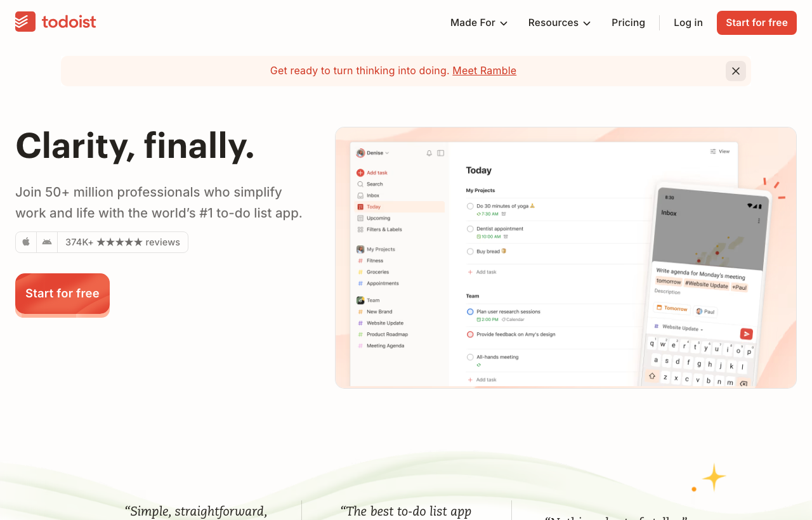Select the "Clarity, finally." headline
This screenshot has width=812, height=520.
(x=134, y=145)
